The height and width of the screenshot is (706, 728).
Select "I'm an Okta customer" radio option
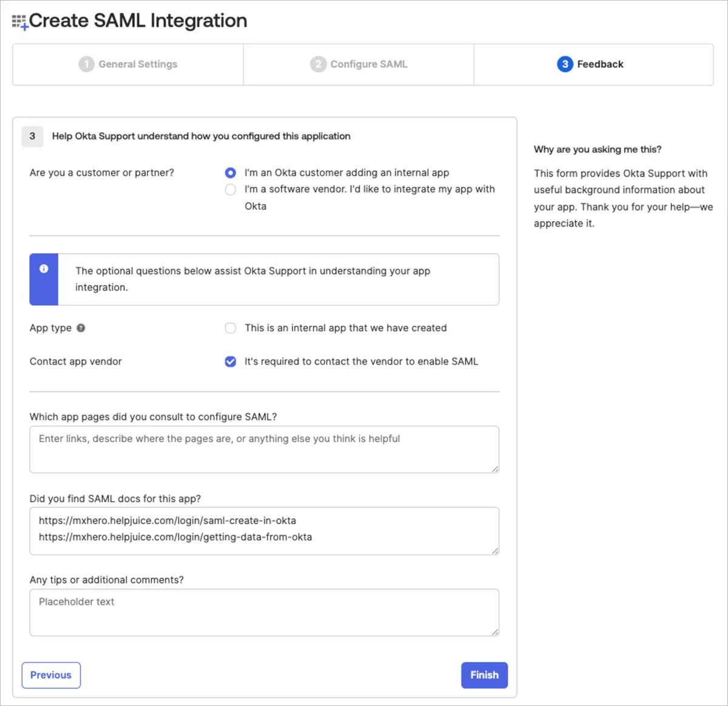231,173
